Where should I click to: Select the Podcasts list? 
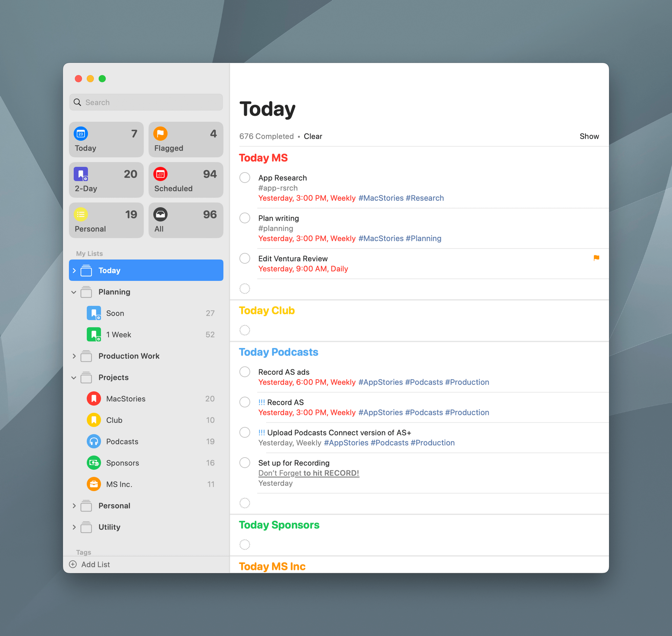click(146, 441)
